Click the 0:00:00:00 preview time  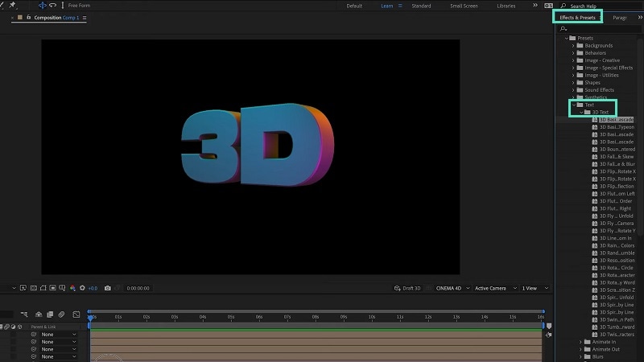point(138,288)
